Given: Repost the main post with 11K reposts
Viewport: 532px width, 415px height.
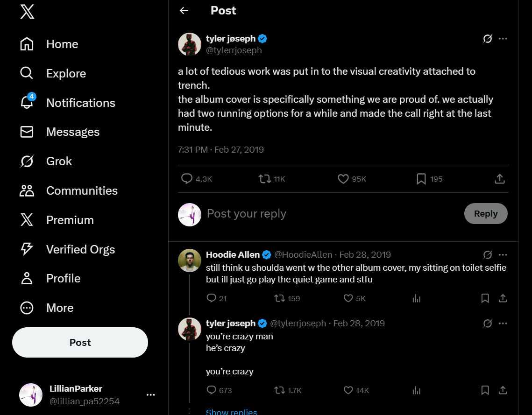Looking at the screenshot, I should [264, 179].
